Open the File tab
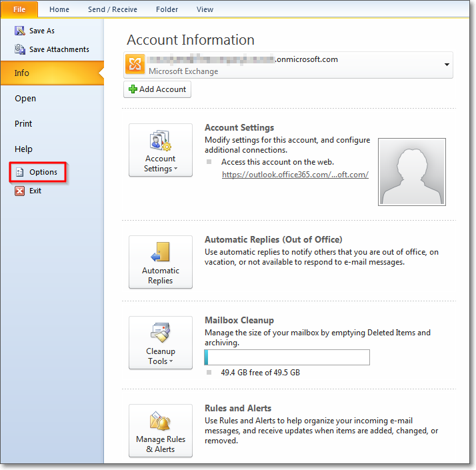The width and height of the screenshot is (476, 470). [19, 9]
